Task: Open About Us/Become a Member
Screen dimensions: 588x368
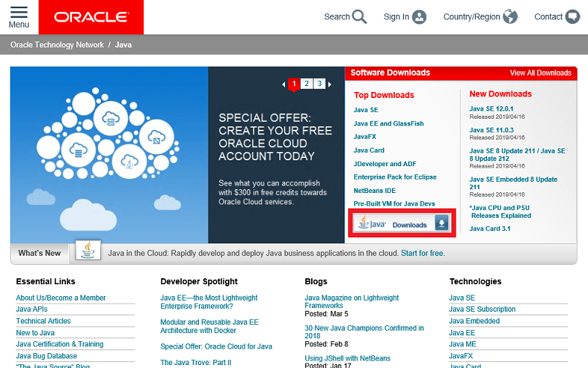Action: pos(61,298)
